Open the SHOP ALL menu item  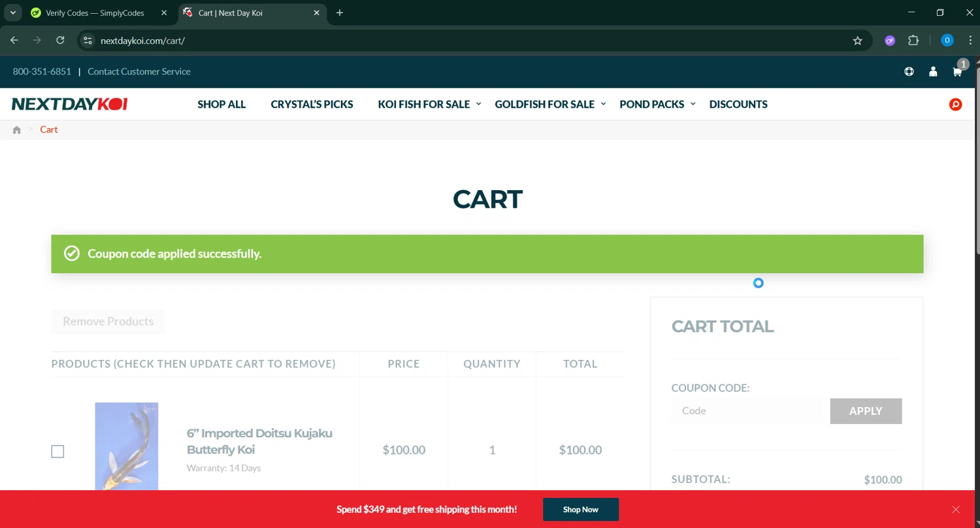221,104
